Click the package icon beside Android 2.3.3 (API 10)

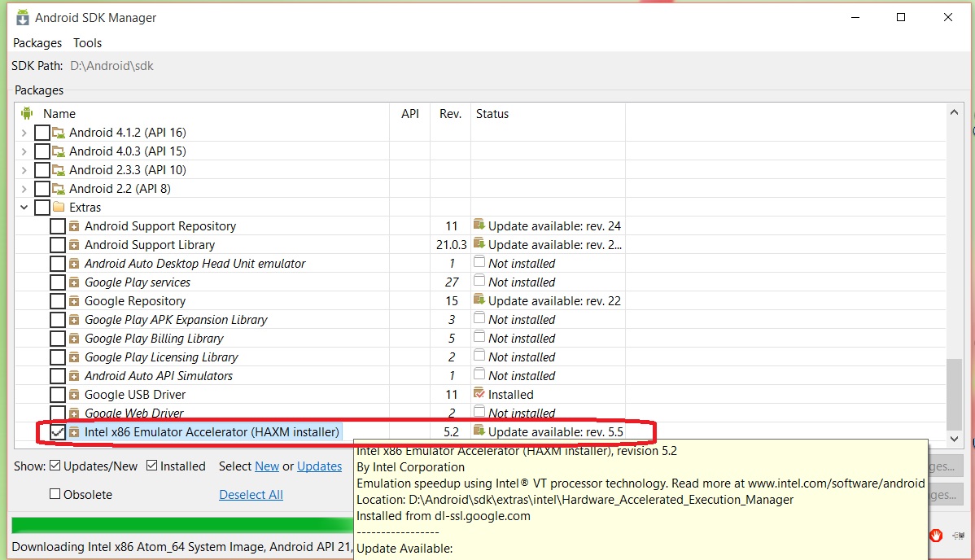(x=59, y=170)
